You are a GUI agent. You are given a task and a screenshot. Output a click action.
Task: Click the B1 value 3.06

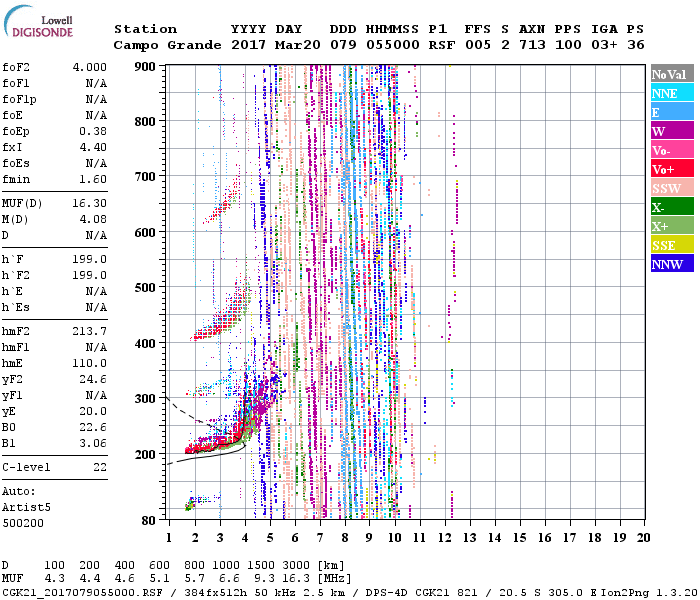[x=93, y=443]
